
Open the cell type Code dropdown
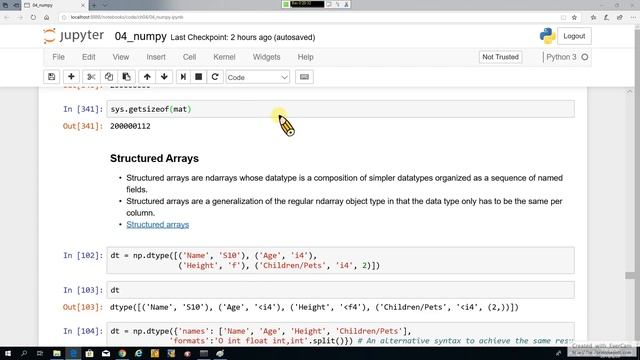[258, 77]
